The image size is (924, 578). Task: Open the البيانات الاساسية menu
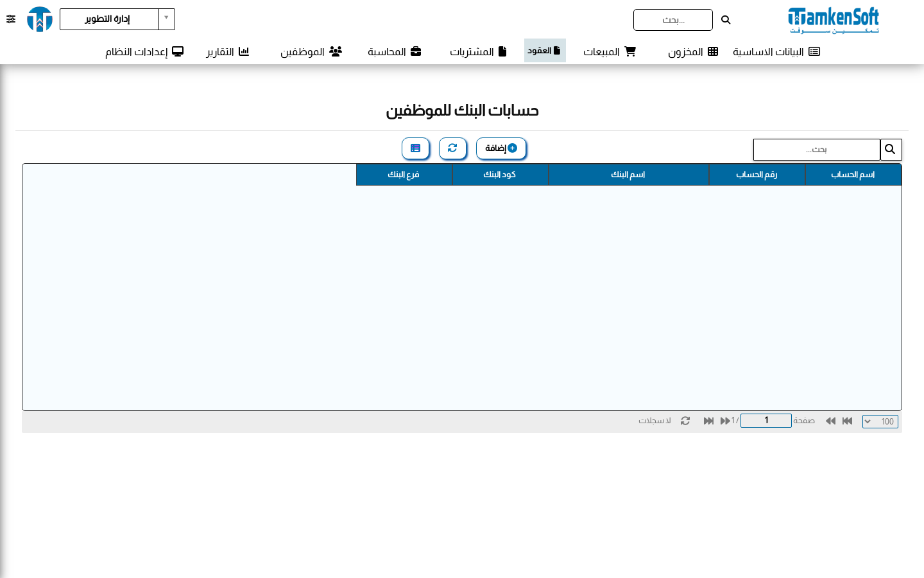pos(776,51)
